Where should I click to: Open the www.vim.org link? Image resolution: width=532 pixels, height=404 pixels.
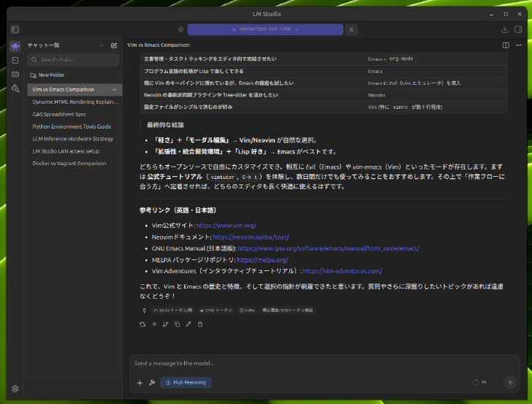pyautogui.click(x=226, y=226)
